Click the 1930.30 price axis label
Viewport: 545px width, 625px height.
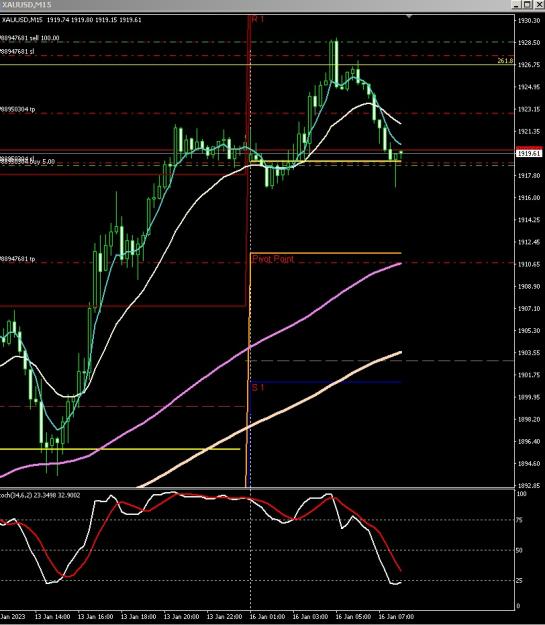pyautogui.click(x=529, y=20)
